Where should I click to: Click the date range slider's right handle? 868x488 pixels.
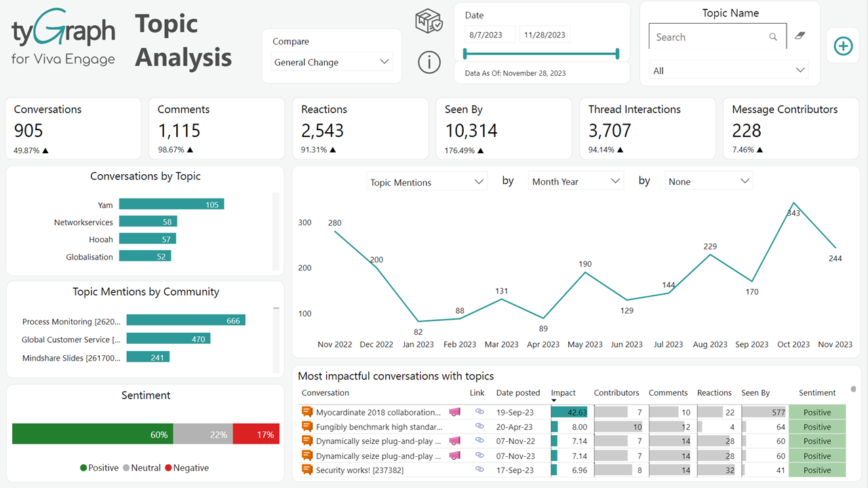pos(618,54)
